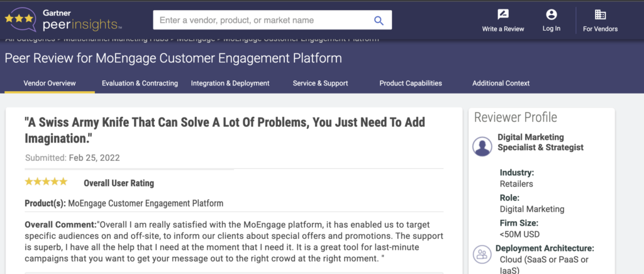
Task: Click the 'Submitted: Feb 25, 2022' date
Action: 73,158
